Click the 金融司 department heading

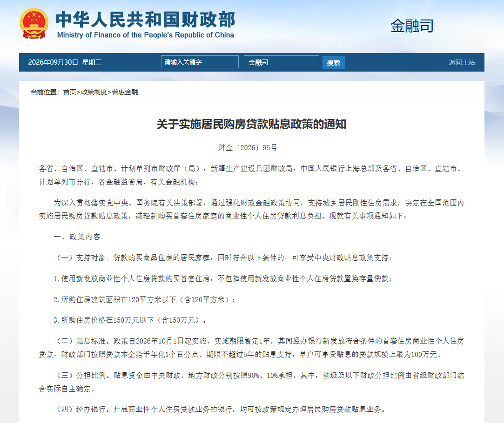coord(412,26)
